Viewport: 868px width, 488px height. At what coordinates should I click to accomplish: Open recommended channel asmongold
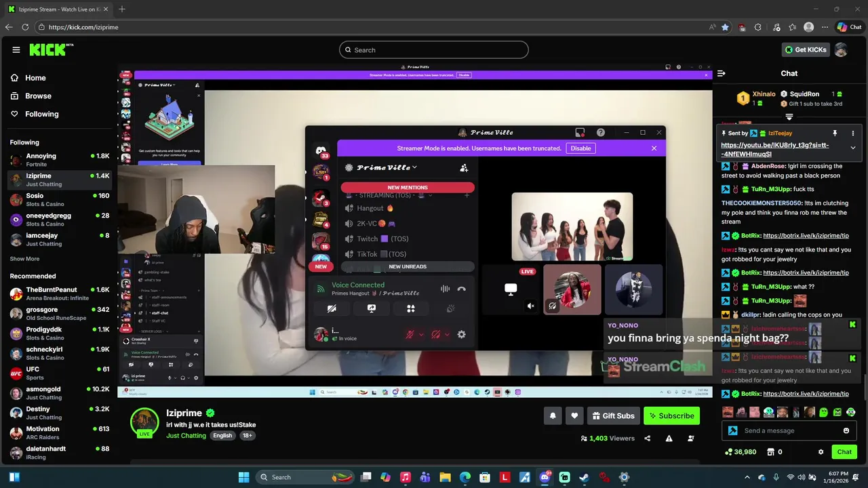coord(60,393)
